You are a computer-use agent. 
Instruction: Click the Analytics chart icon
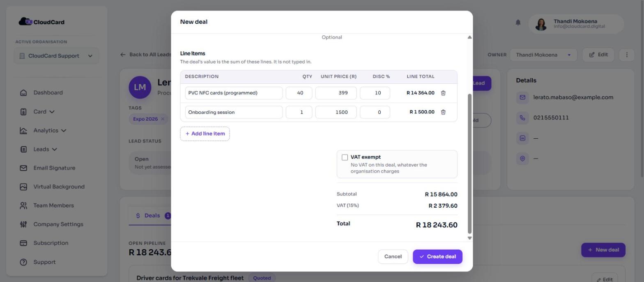[23, 131]
